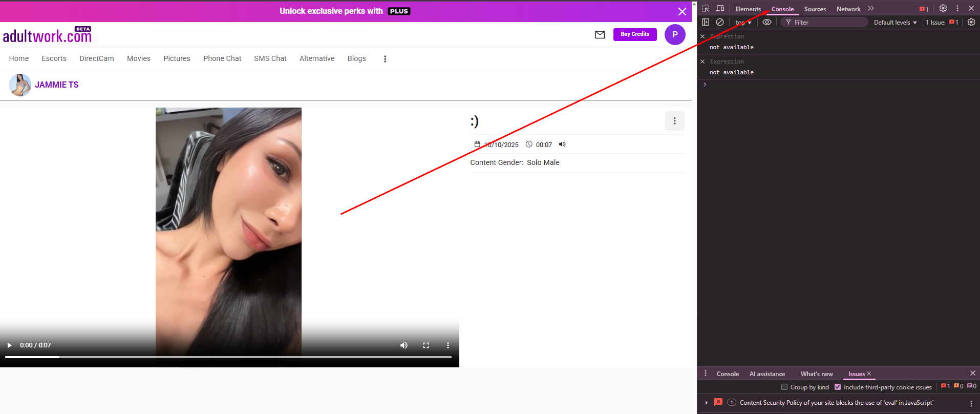This screenshot has width=980, height=414.
Task: Click the Buy Credits button
Action: [x=635, y=34]
